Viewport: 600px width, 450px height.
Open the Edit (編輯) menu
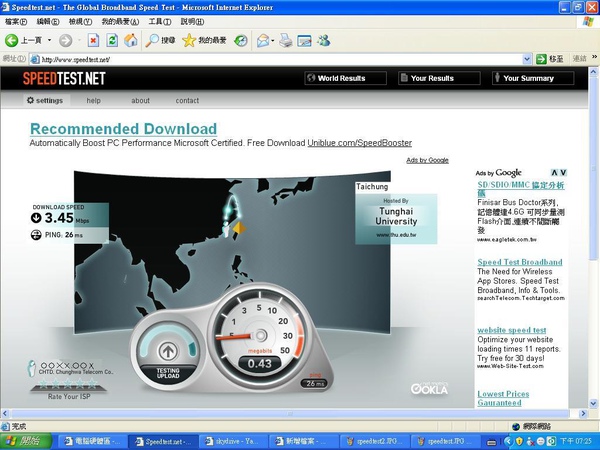pos(48,22)
